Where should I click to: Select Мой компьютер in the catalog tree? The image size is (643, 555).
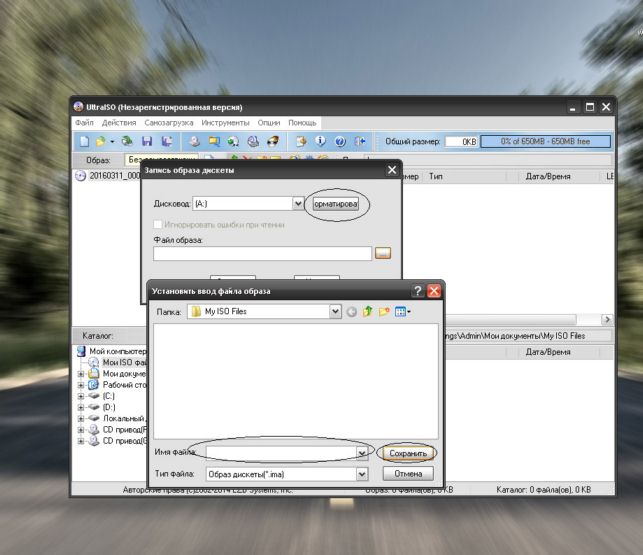click(x=118, y=351)
